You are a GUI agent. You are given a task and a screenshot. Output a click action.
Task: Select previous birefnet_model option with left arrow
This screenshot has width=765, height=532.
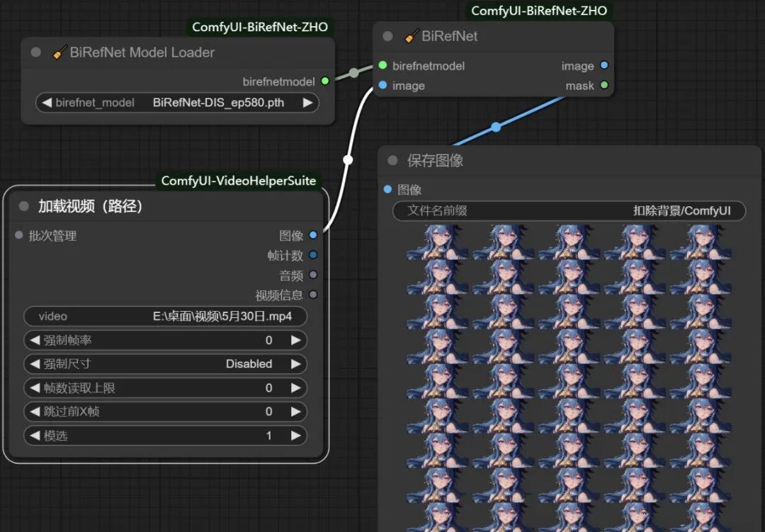(x=47, y=103)
